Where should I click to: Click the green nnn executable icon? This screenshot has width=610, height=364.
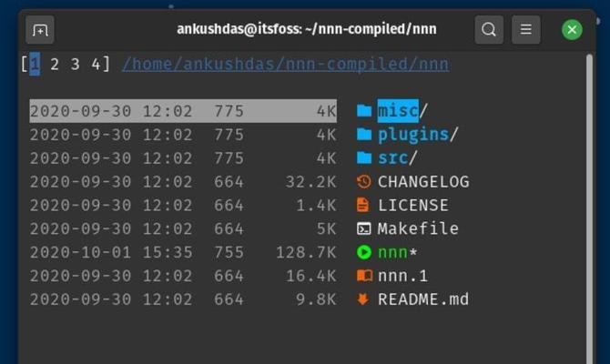(x=364, y=252)
